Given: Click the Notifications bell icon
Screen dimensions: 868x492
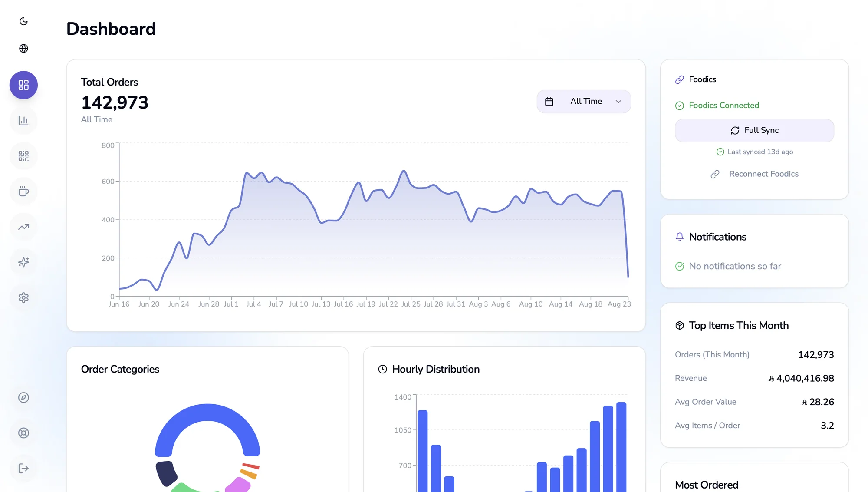Looking at the screenshot, I should click(x=680, y=237).
